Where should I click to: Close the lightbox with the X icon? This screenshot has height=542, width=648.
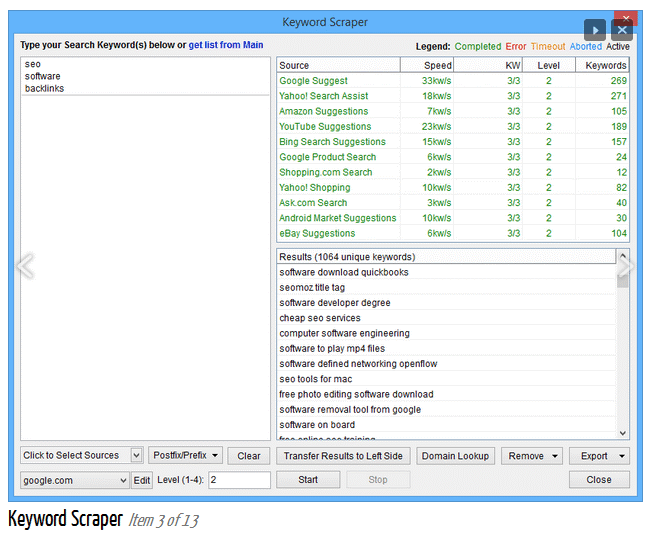click(x=622, y=31)
